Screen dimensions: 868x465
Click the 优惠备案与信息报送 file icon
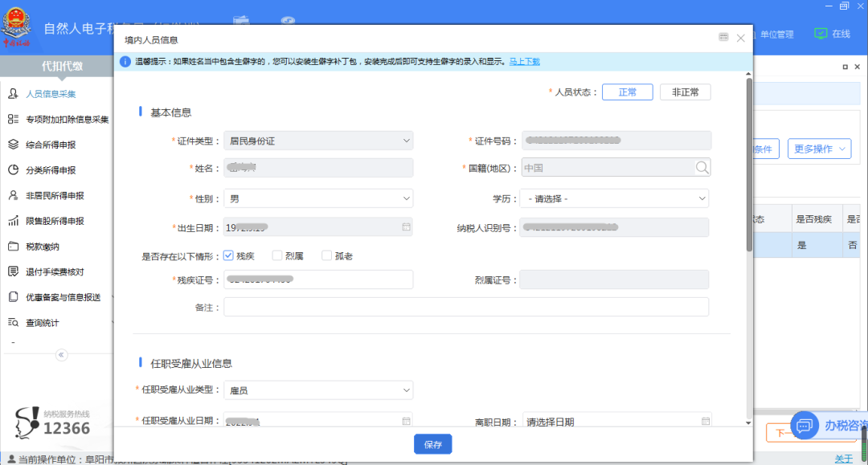(14, 297)
